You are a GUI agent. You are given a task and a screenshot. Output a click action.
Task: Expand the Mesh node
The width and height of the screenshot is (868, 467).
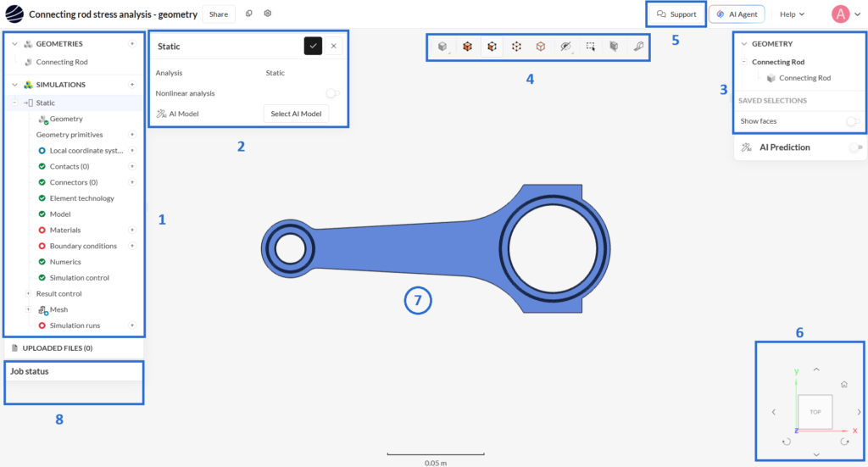click(28, 310)
